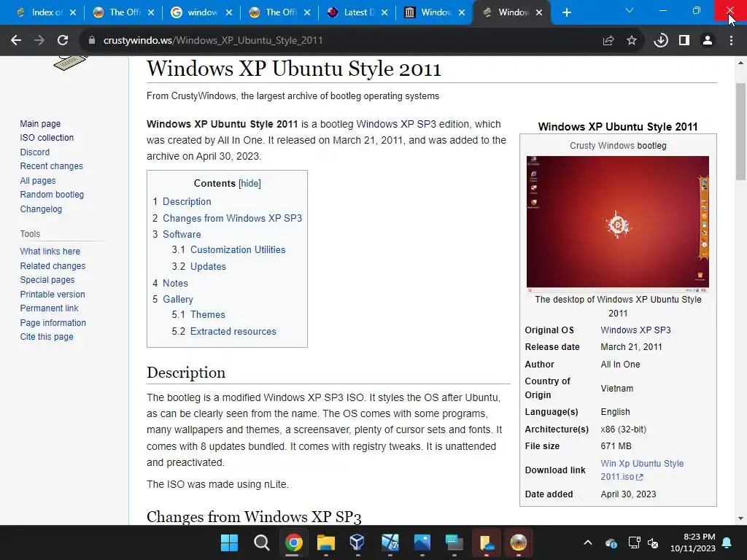This screenshot has height=560, width=747.
Task: Close the Google 'window' search tab
Action: pos(229,12)
